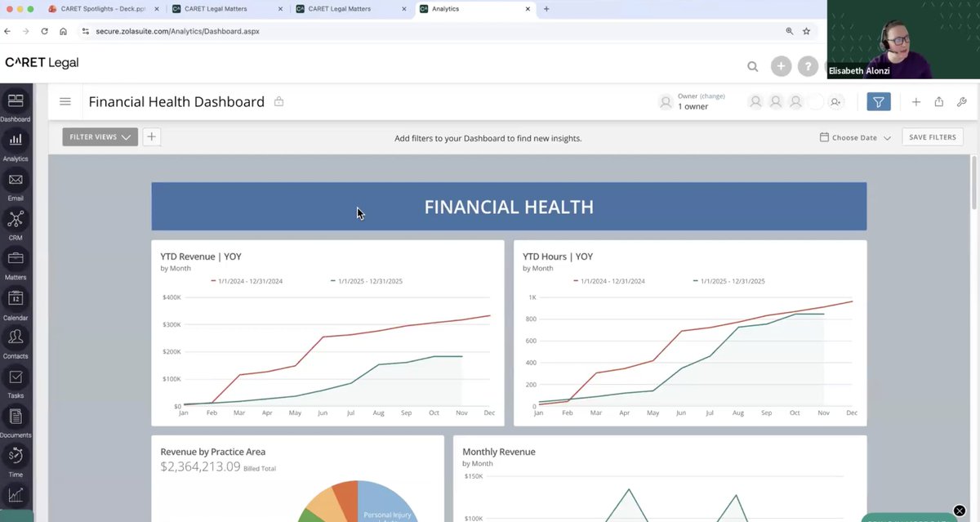
Task: Close the floating widget with the X
Action: (960, 511)
